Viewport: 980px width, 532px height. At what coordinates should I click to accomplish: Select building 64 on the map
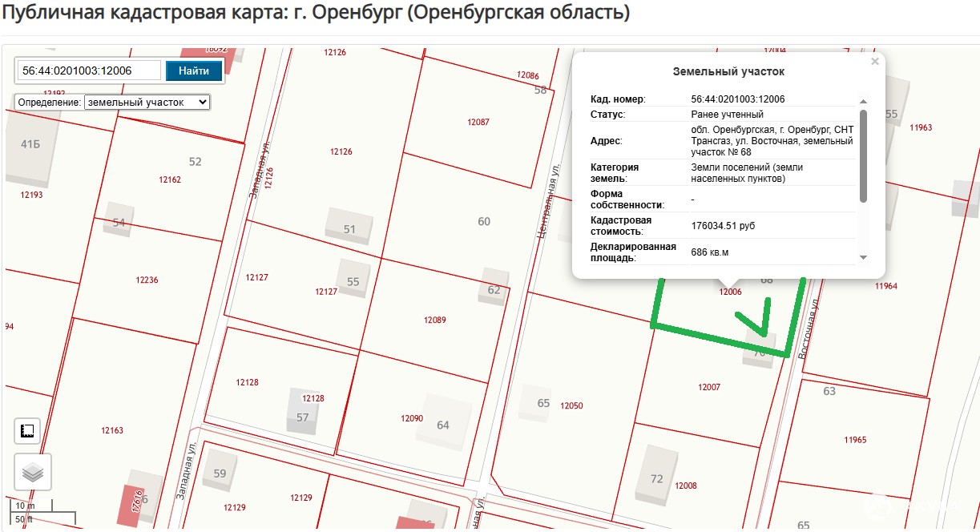click(439, 423)
